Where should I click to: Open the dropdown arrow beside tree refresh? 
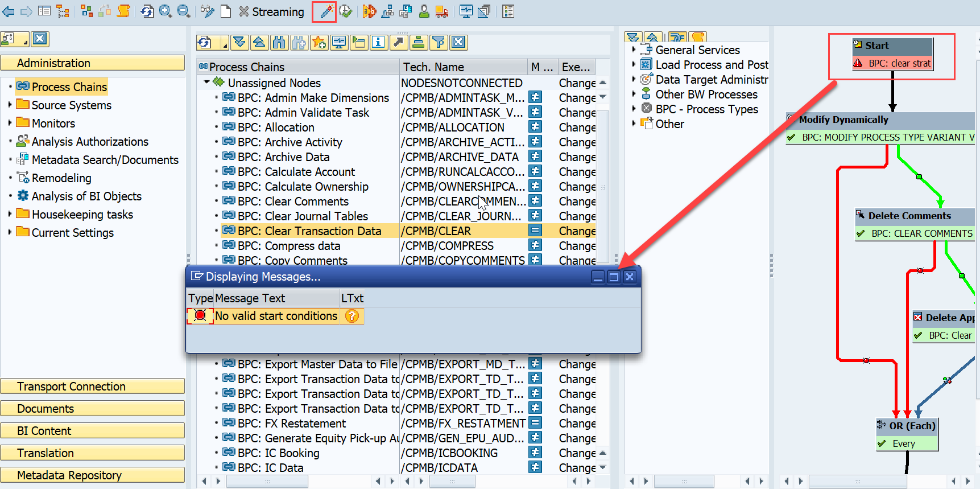tap(224, 42)
